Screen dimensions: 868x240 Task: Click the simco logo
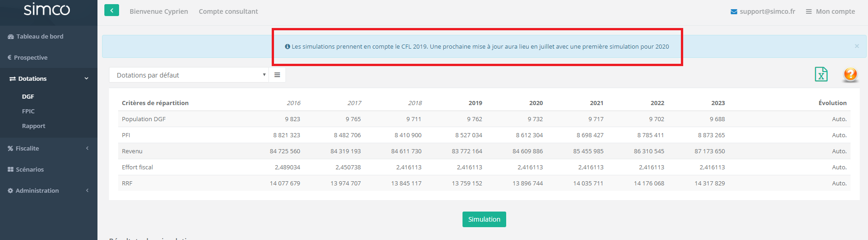click(x=47, y=9)
